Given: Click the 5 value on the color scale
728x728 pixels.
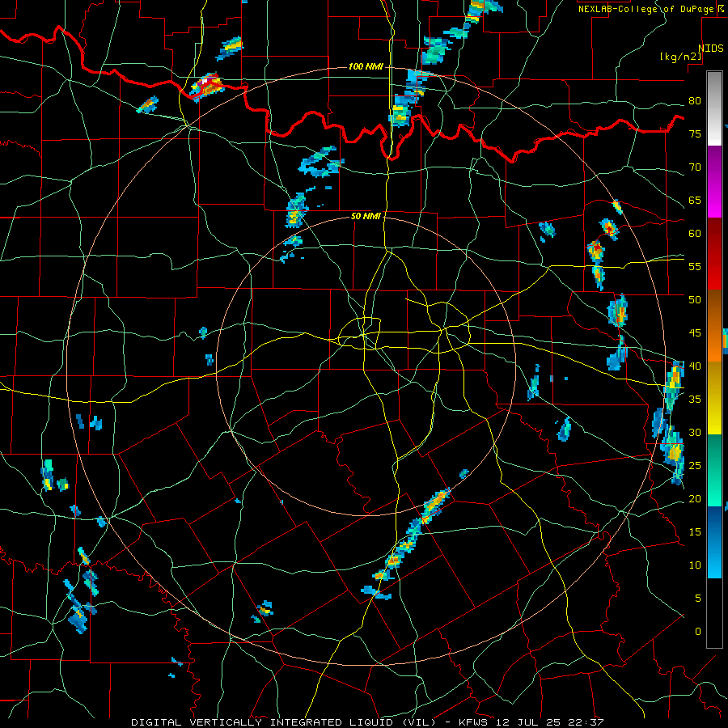Looking at the screenshot, I should coord(698,599).
